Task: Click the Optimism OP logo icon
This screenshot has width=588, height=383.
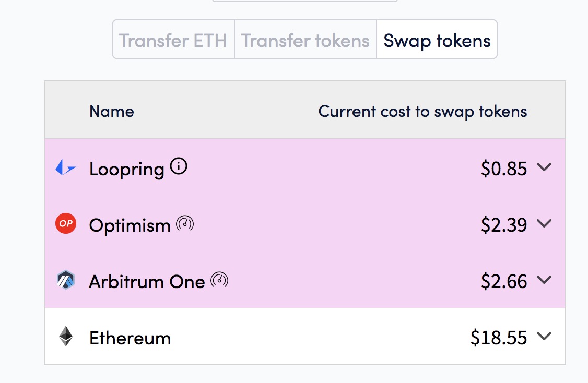Action: tap(66, 223)
